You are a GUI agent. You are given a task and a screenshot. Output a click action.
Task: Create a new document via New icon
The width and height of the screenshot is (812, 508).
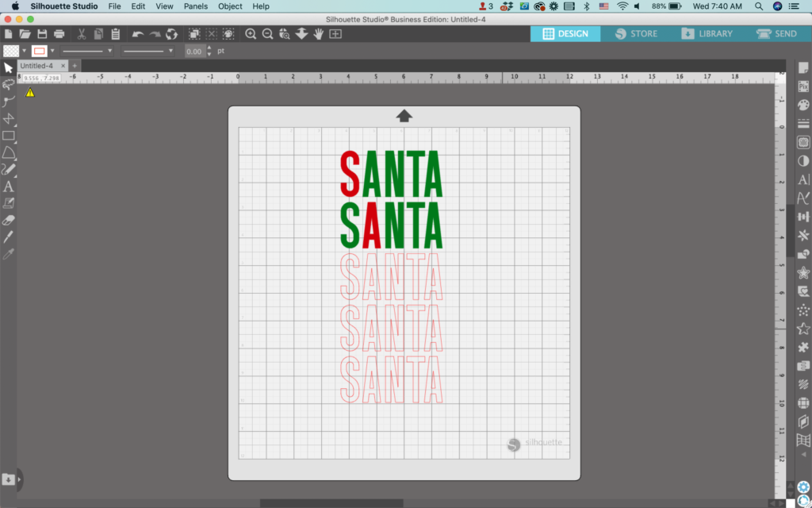pos(8,34)
